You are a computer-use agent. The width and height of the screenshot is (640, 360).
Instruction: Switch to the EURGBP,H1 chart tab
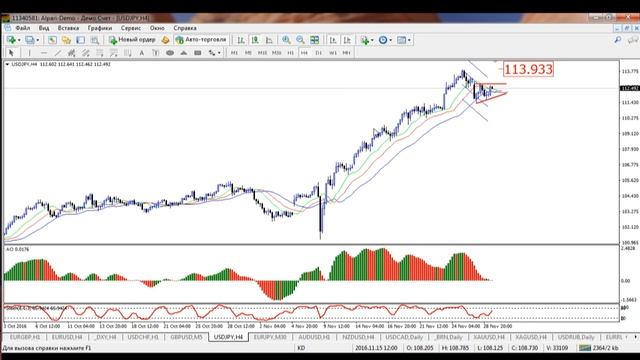[25, 337]
